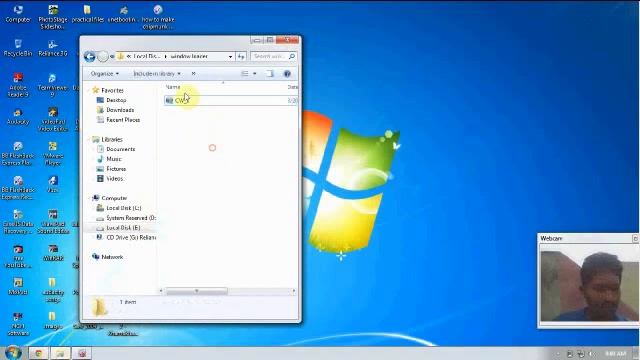
Task: Select the WavePad Sound Editor icon
Action: point(53,222)
